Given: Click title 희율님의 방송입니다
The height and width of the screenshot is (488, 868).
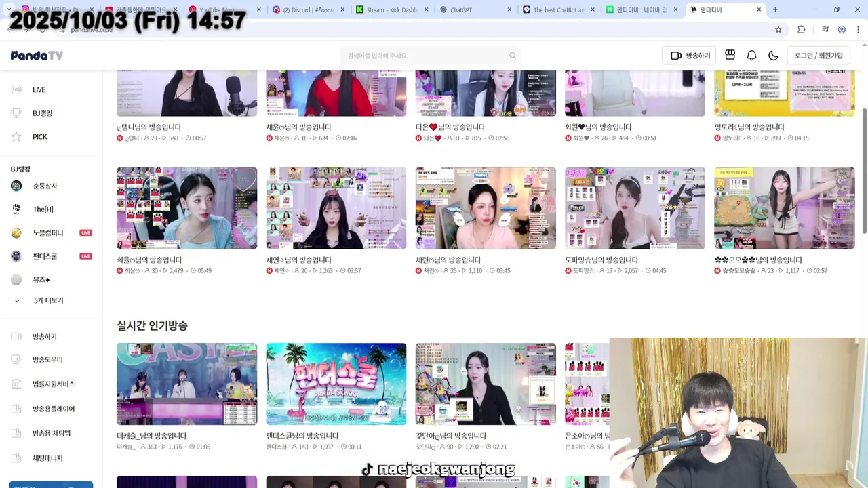Looking at the screenshot, I should (x=149, y=260).
